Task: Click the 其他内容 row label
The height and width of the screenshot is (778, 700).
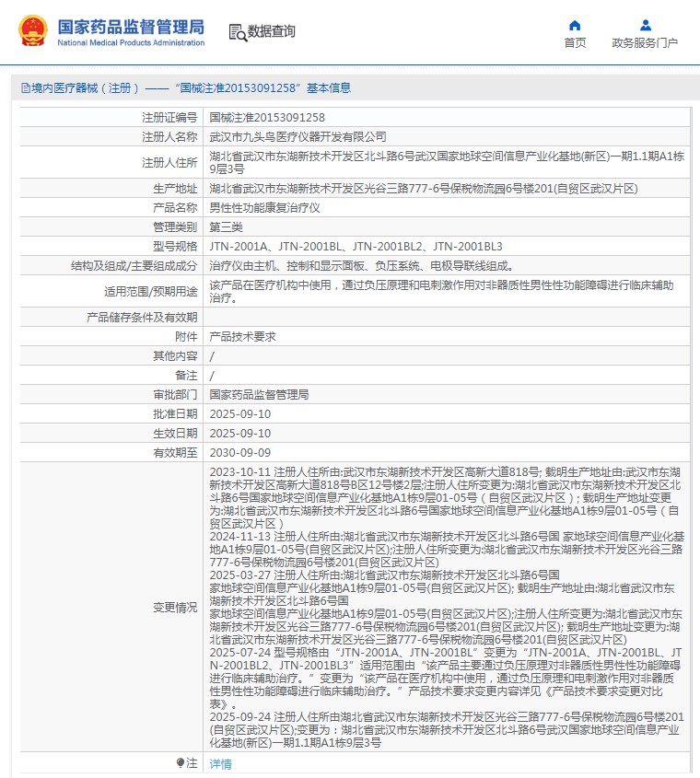Action: (175, 356)
